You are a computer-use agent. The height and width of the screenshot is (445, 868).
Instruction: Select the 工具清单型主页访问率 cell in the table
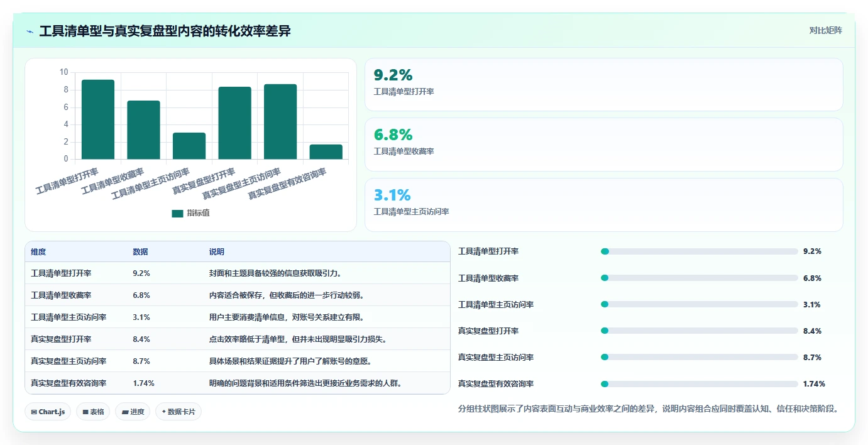coord(69,317)
